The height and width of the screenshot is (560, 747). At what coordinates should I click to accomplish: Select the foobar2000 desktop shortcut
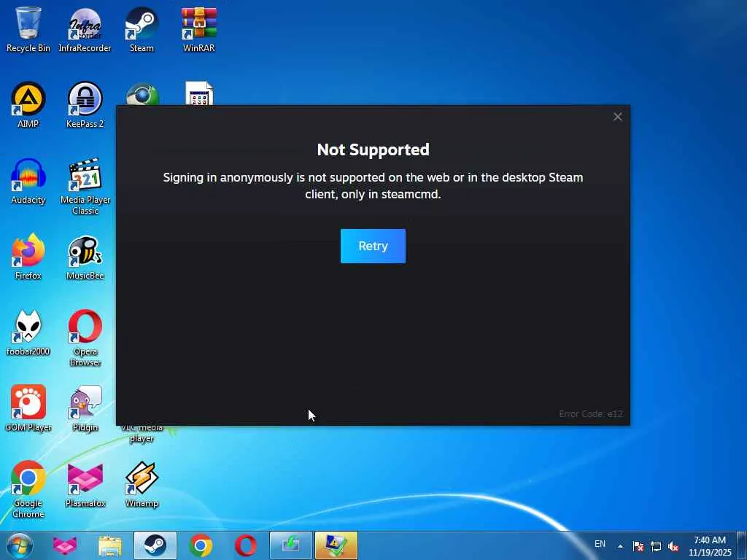28,332
